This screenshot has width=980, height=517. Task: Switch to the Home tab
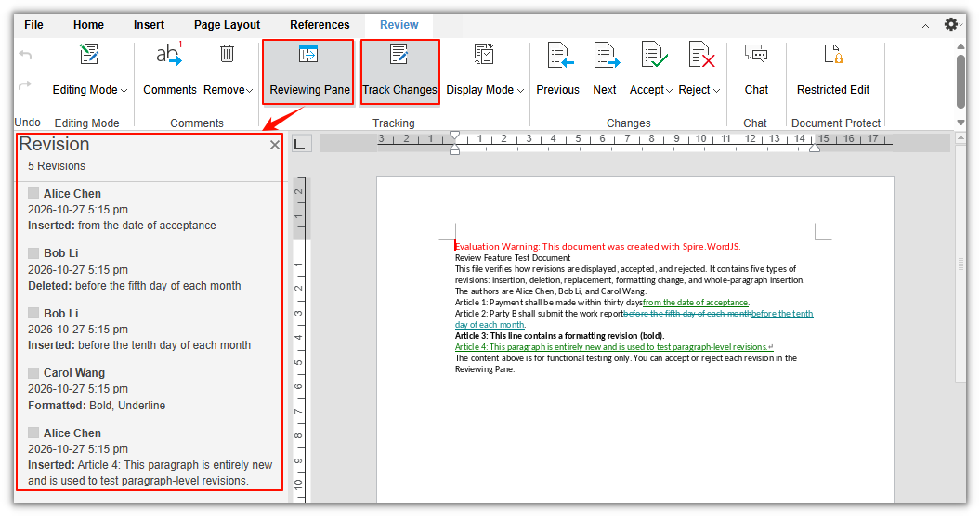pyautogui.click(x=88, y=25)
